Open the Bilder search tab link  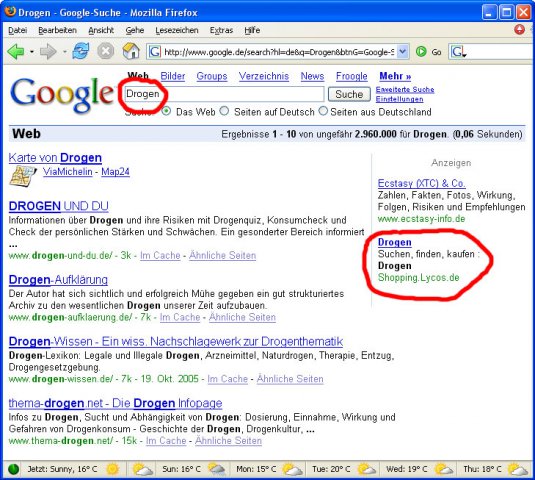point(173,76)
